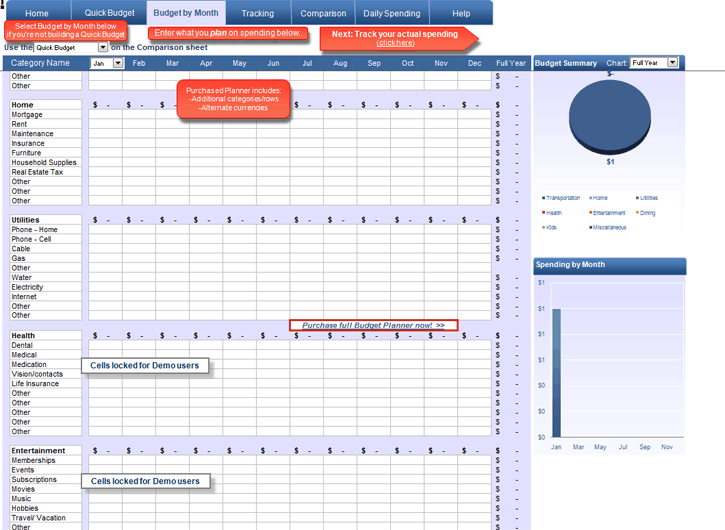Select the Memberships category cell
The width and height of the screenshot is (725, 530).
pos(45,461)
